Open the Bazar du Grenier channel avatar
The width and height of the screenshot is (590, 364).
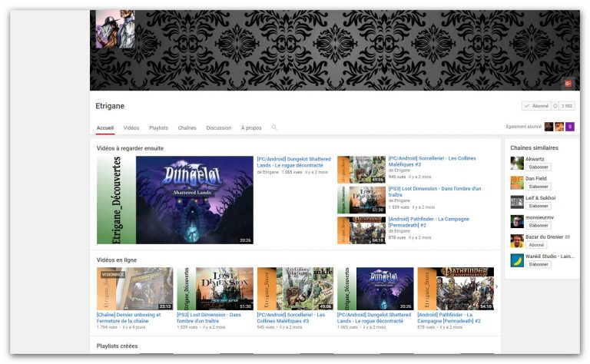pos(517,241)
